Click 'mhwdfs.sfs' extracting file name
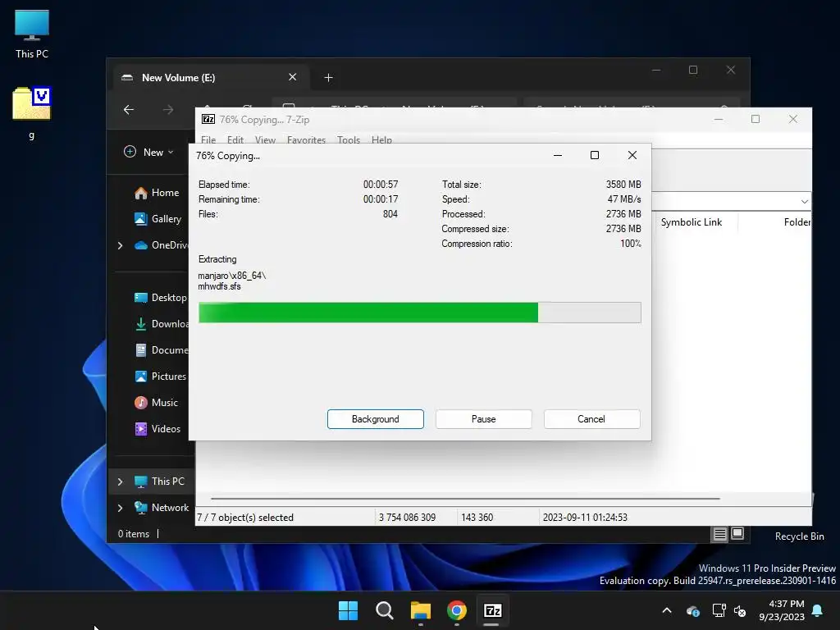 tap(219, 286)
